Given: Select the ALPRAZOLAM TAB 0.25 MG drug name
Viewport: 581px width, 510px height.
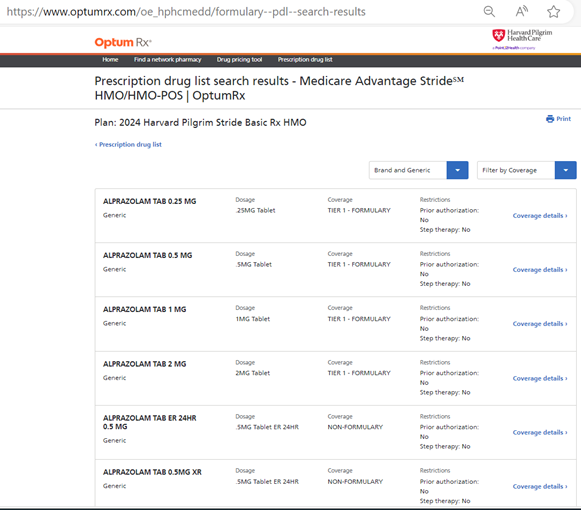Looking at the screenshot, I should pyautogui.click(x=149, y=201).
